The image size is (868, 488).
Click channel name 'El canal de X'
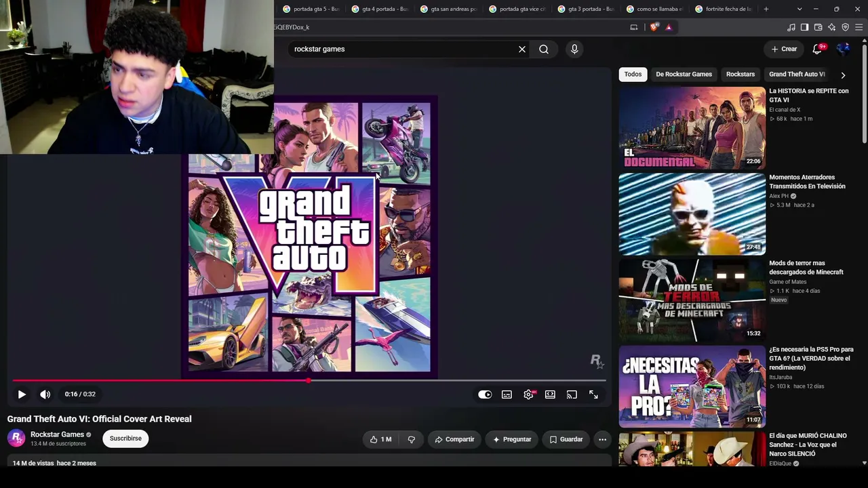[x=785, y=110]
